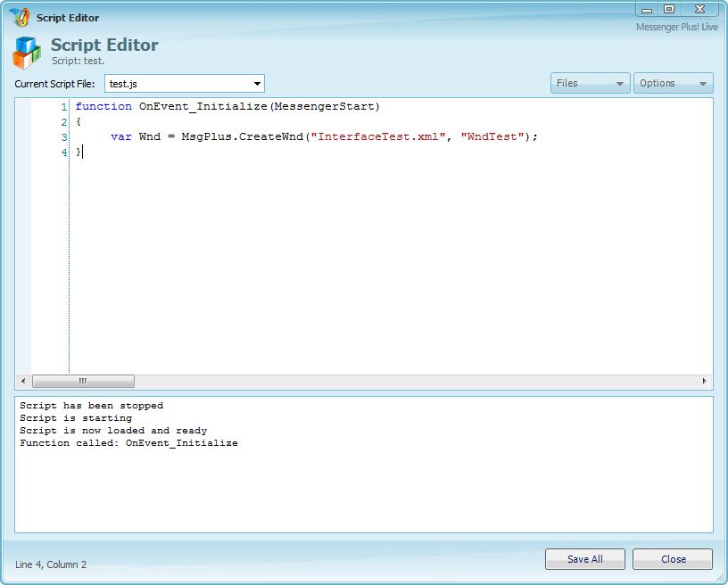Expand the Files dropdown menu
Image resolution: width=728 pixels, height=585 pixels.
[x=590, y=83]
